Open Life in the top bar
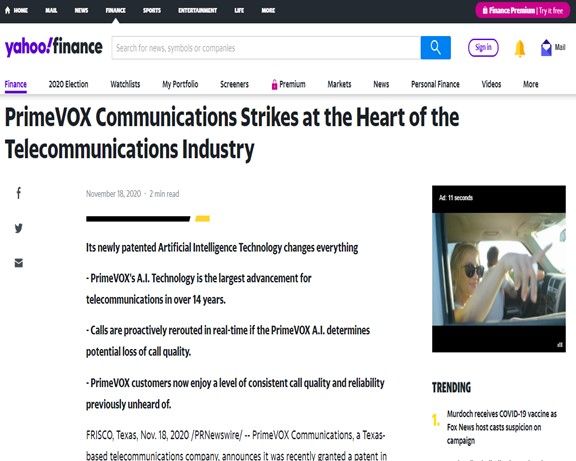 (x=239, y=11)
